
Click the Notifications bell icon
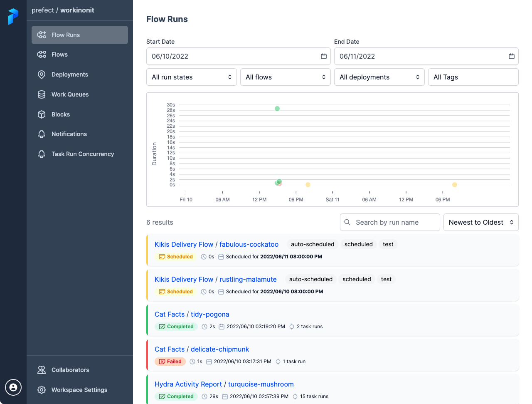pos(42,134)
